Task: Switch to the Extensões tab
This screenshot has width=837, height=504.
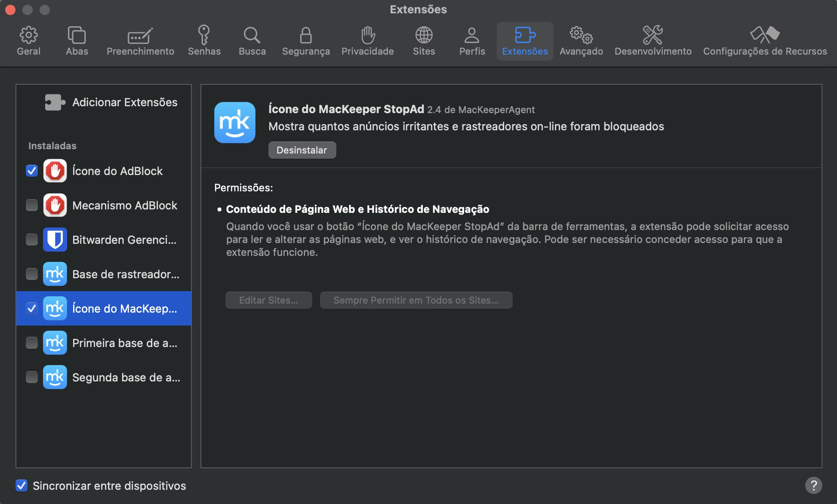Action: point(524,40)
